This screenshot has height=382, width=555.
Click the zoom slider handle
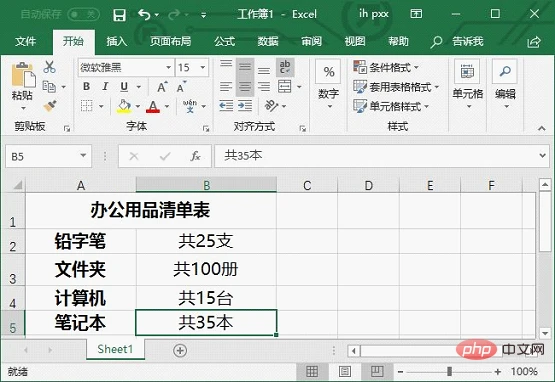point(449,371)
